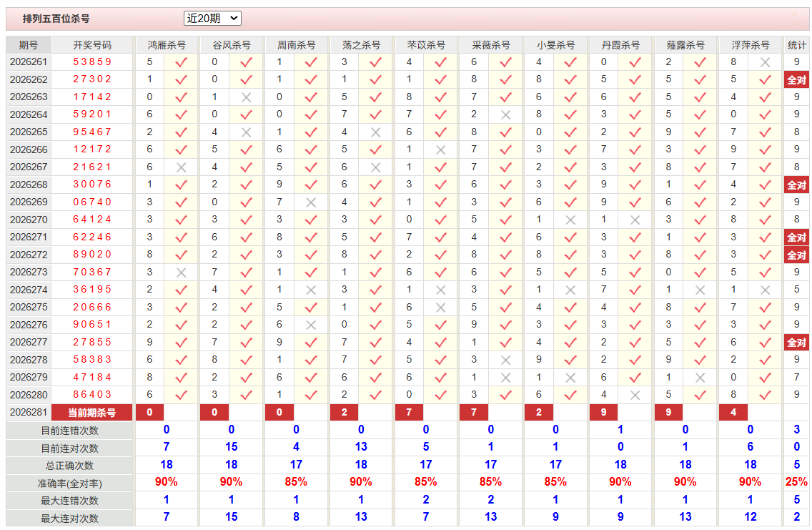Click the check mark for 浮萍杀号 in row 2026277
The image size is (812, 530).
tap(765, 343)
